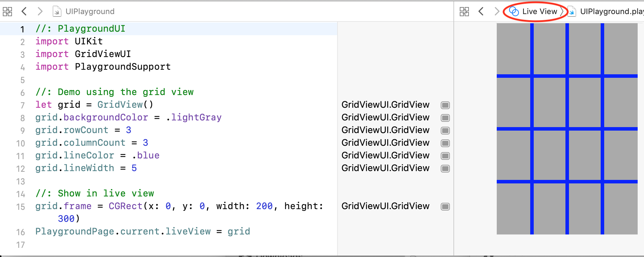Viewport: 644px width, 257px height.
Task: Open related items menu in editor
Action: 7,12
